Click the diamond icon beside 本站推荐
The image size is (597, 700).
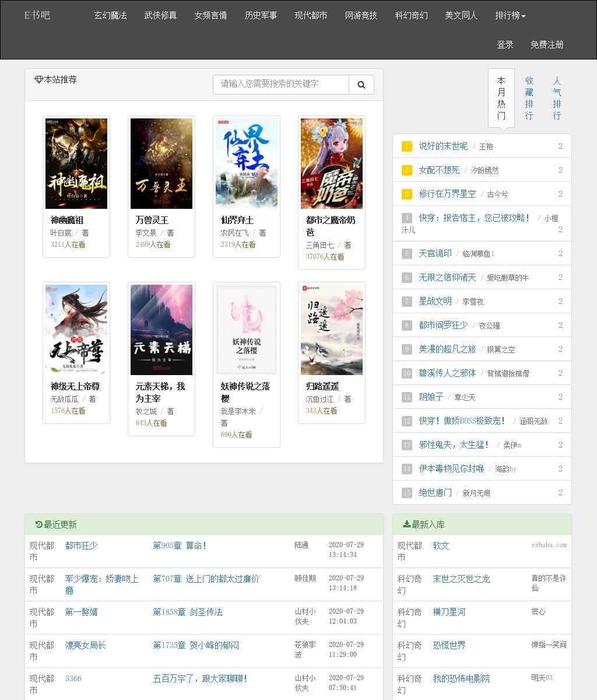(39, 80)
